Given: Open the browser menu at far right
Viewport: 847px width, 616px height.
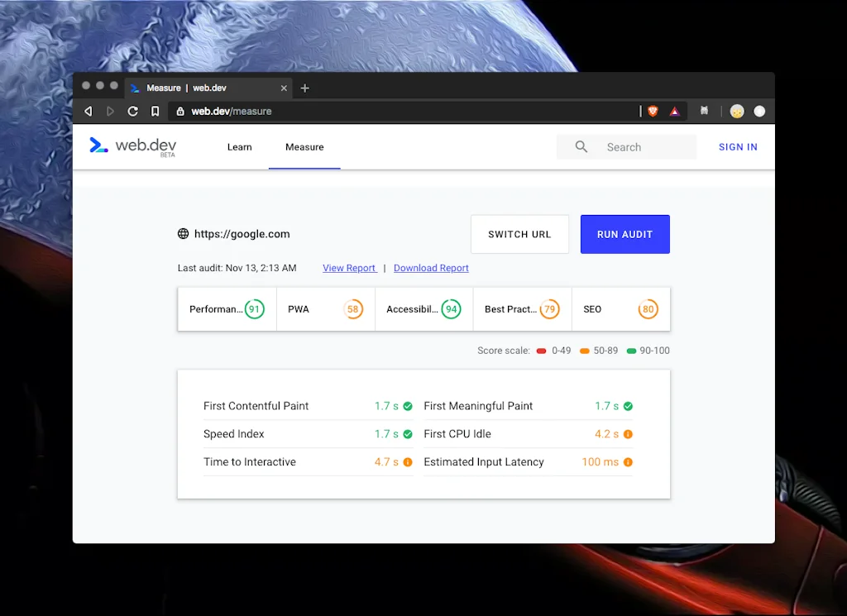Looking at the screenshot, I should coord(759,111).
